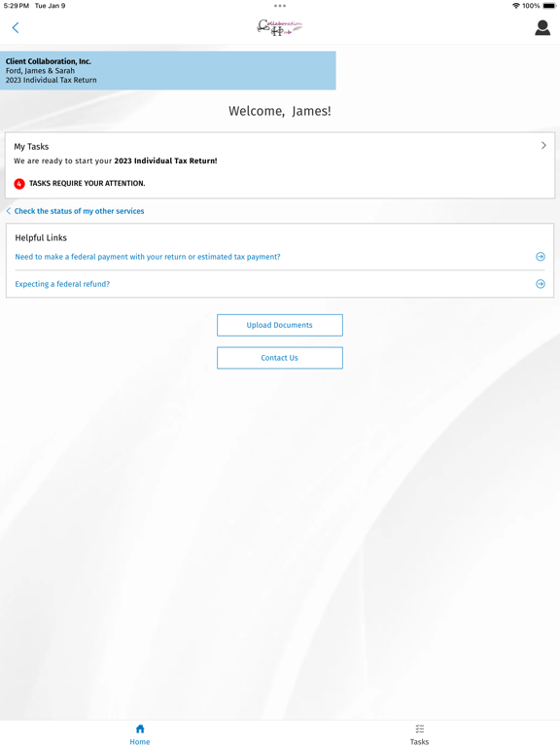The height and width of the screenshot is (747, 560).
Task: Tap the red 4 tasks badge
Action: 19,184
